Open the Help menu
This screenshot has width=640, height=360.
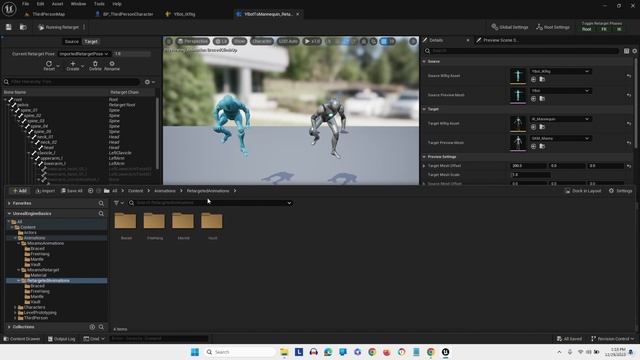pyautogui.click(x=117, y=4)
